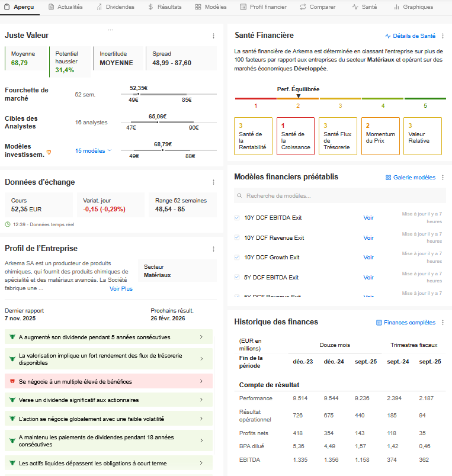452x476 pixels.
Task: Click the Prochains résult. 26 févr. 2026 date
Action: tap(168, 318)
